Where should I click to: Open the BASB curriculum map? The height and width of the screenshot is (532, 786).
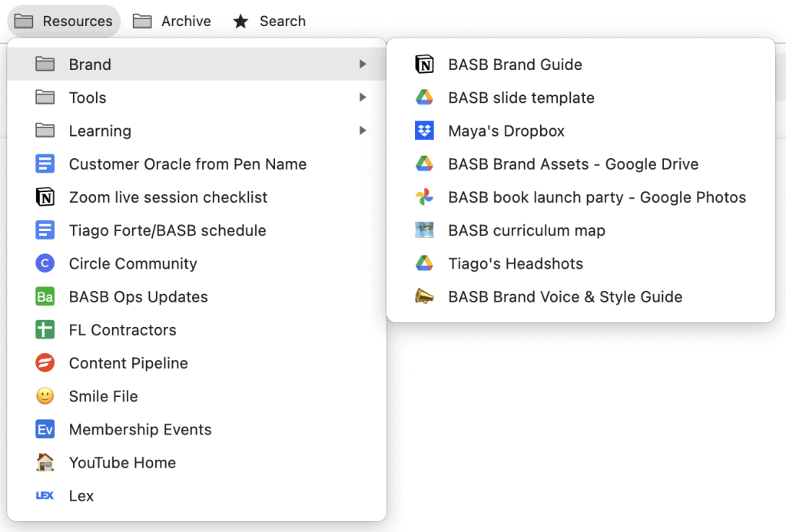pos(526,230)
